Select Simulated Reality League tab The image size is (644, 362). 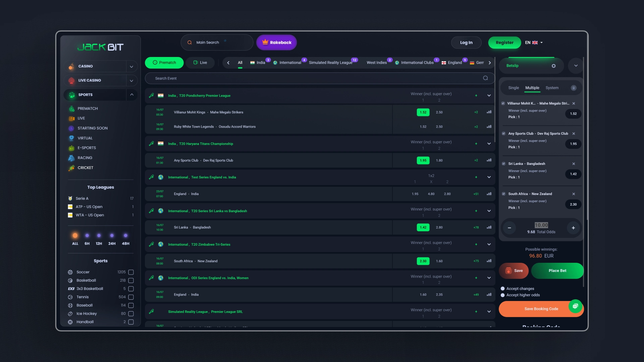[x=331, y=63]
